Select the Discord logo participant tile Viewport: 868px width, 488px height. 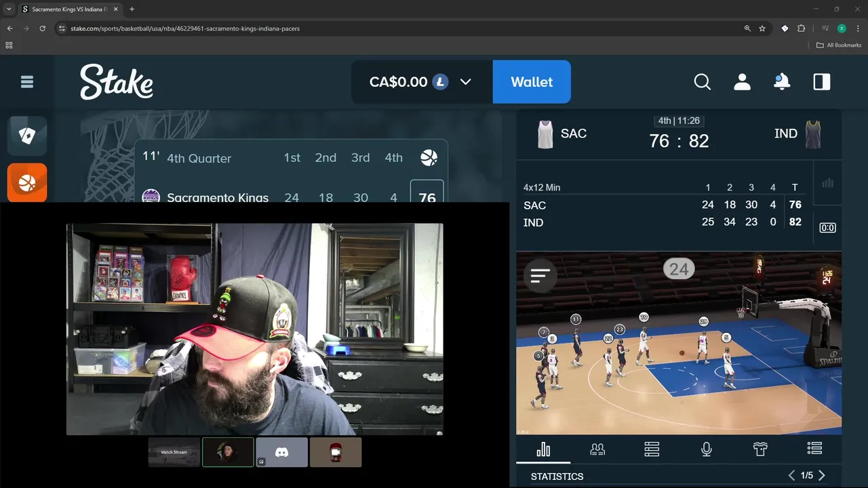click(x=281, y=452)
